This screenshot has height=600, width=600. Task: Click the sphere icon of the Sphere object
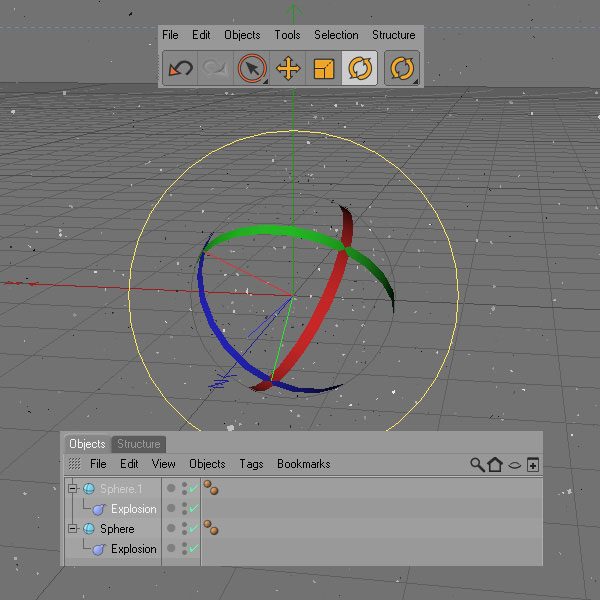(89, 529)
